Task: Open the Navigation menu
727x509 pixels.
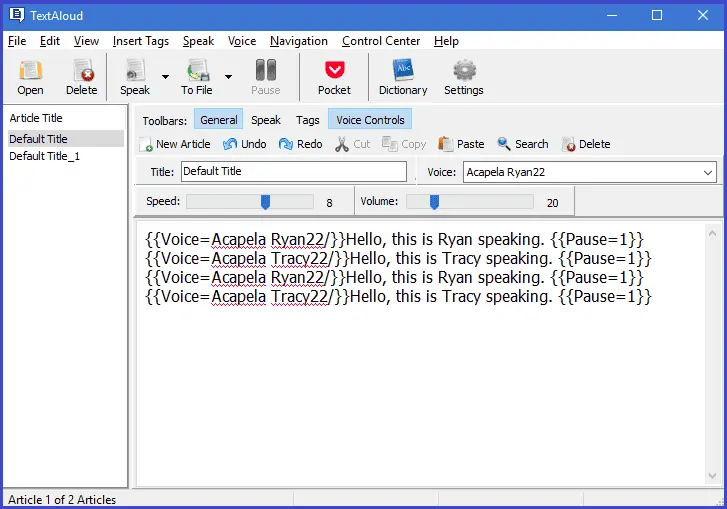Action: click(299, 41)
